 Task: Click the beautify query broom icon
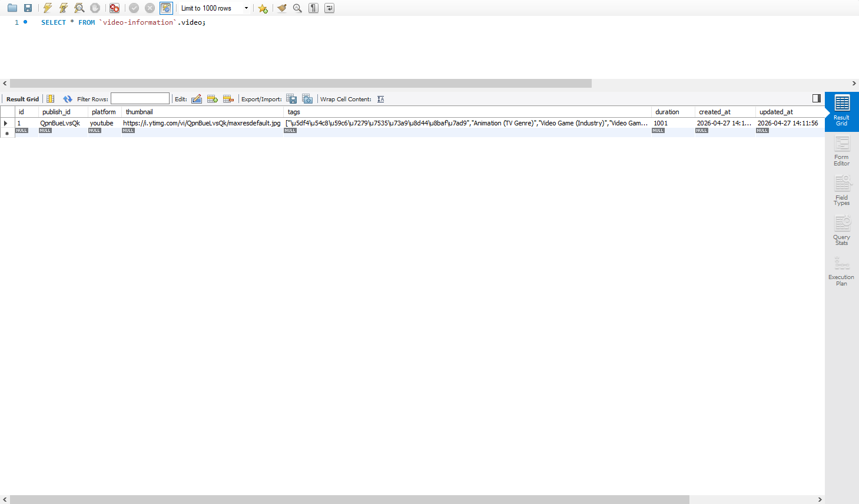click(x=282, y=8)
